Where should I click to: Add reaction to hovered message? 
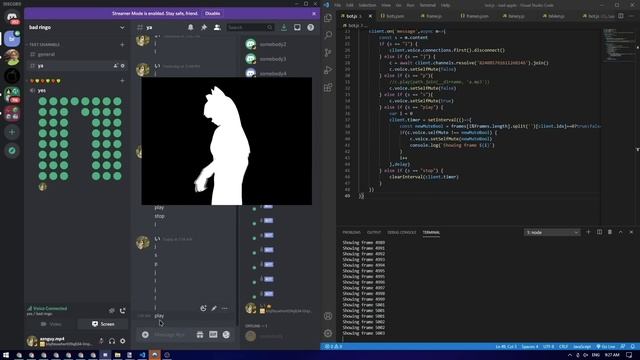pyautogui.click(x=203, y=309)
